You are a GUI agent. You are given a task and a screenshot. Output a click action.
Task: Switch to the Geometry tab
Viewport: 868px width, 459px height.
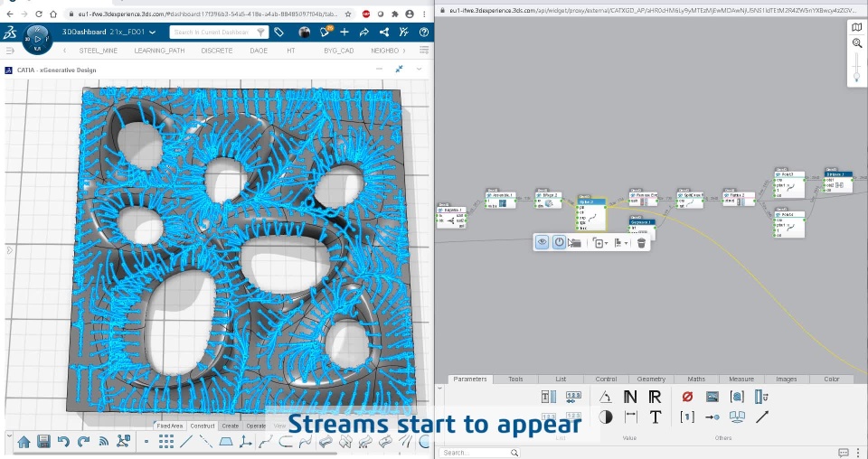pos(651,379)
